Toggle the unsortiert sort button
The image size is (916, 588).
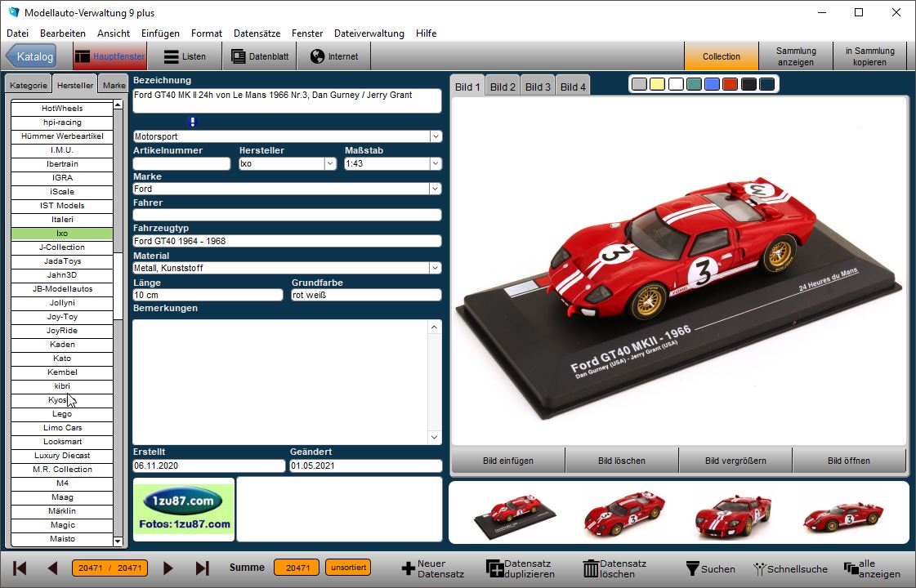point(348,568)
